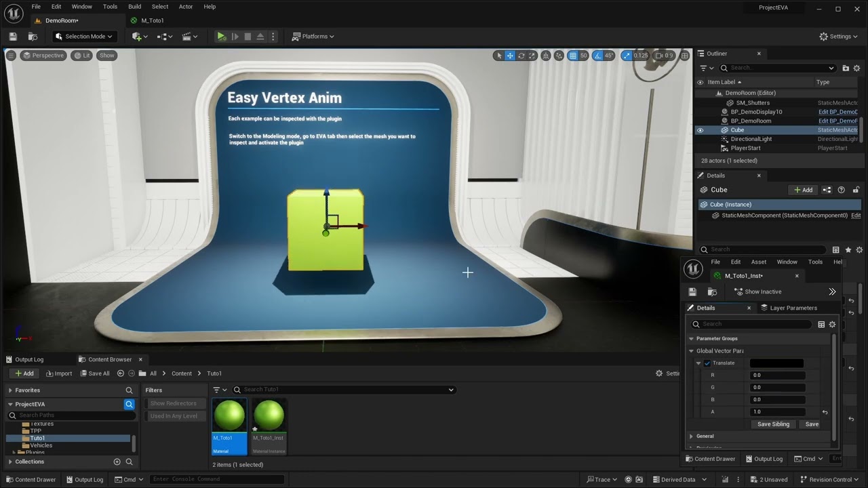The height and width of the screenshot is (488, 868).
Task: Select the viewport Select objects arrow tool
Action: (x=498, y=56)
